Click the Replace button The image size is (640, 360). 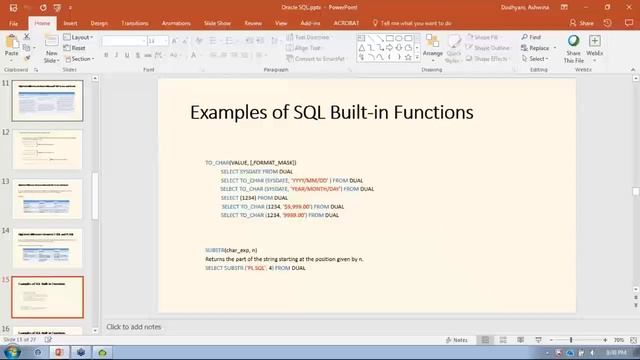point(539,48)
